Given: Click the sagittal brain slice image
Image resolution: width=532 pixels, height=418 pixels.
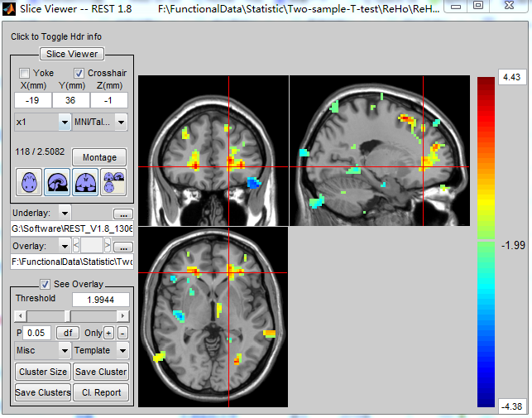Looking at the screenshot, I should 380,151.
